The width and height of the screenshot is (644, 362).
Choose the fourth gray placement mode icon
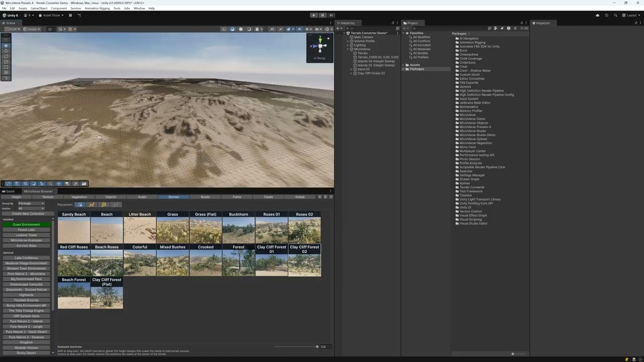click(x=116, y=205)
